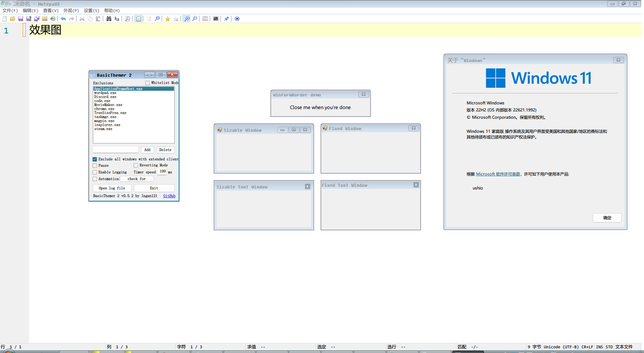Select wordpad.exe in Exclusions list
This screenshot has height=353, width=644.
pyautogui.click(x=134, y=93)
